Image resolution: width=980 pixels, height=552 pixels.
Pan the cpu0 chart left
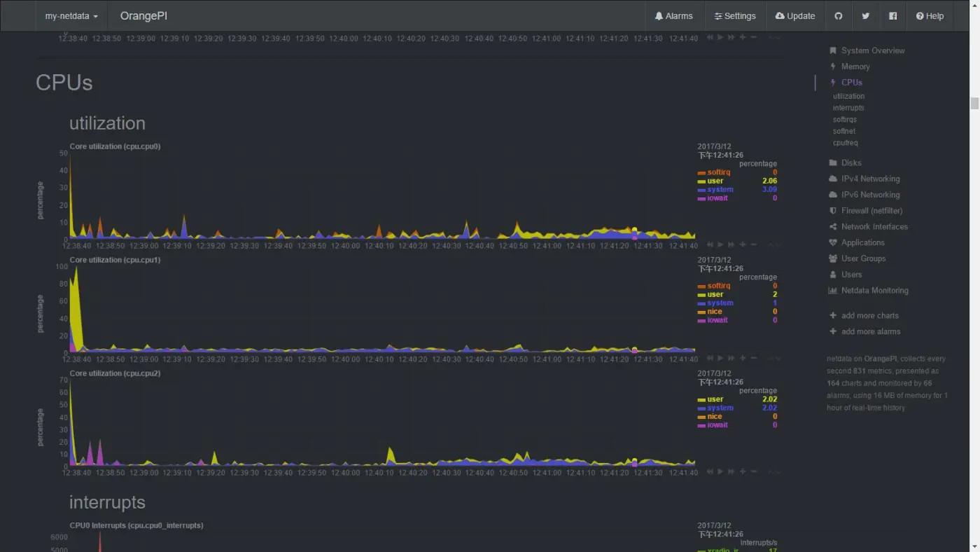710,244
